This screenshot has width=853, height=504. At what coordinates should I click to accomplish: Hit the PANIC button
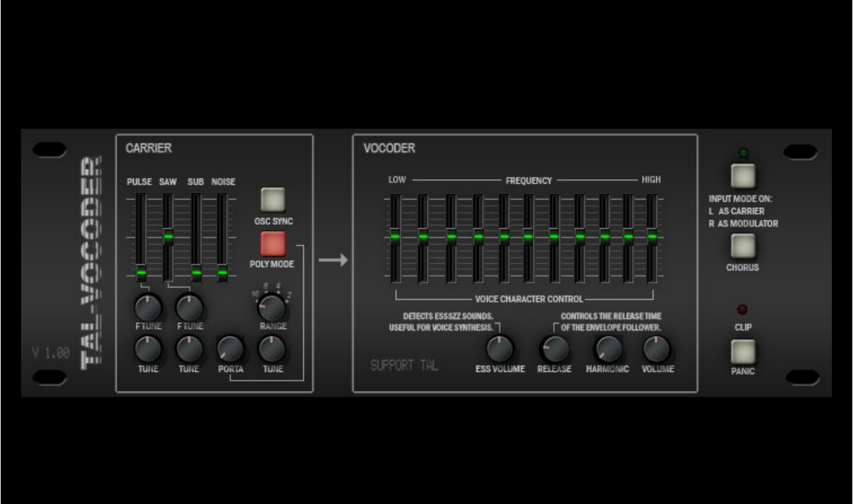(x=743, y=351)
